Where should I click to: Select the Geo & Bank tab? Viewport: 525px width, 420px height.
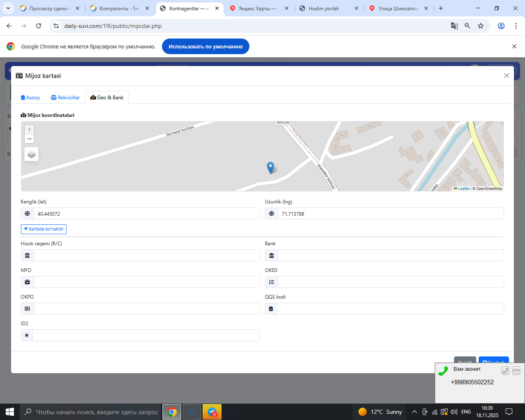(107, 98)
